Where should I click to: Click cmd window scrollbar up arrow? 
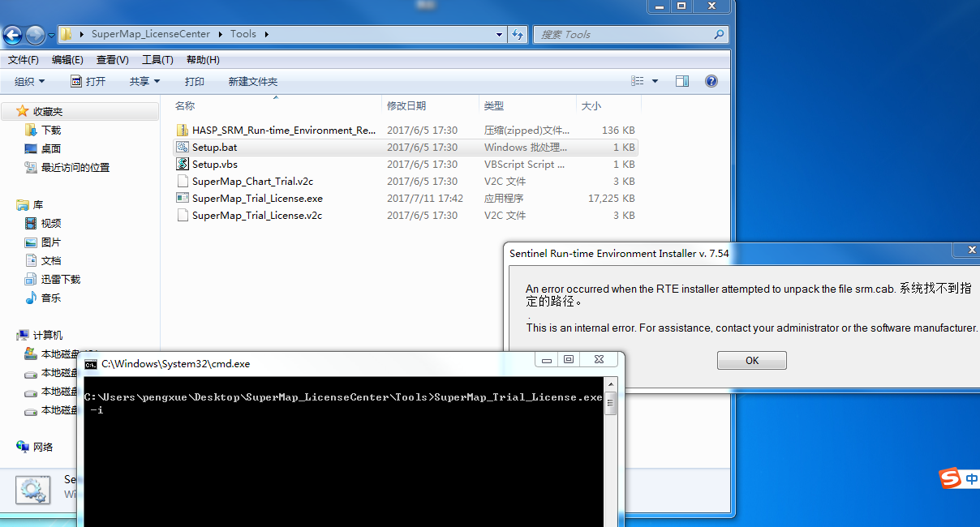(610, 385)
